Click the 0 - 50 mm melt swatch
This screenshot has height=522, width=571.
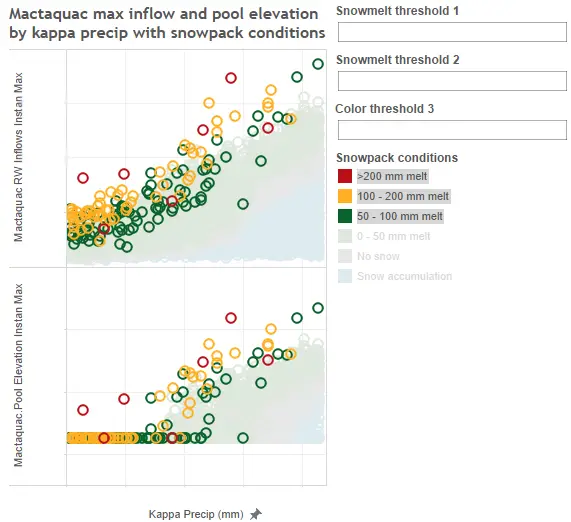click(345, 236)
